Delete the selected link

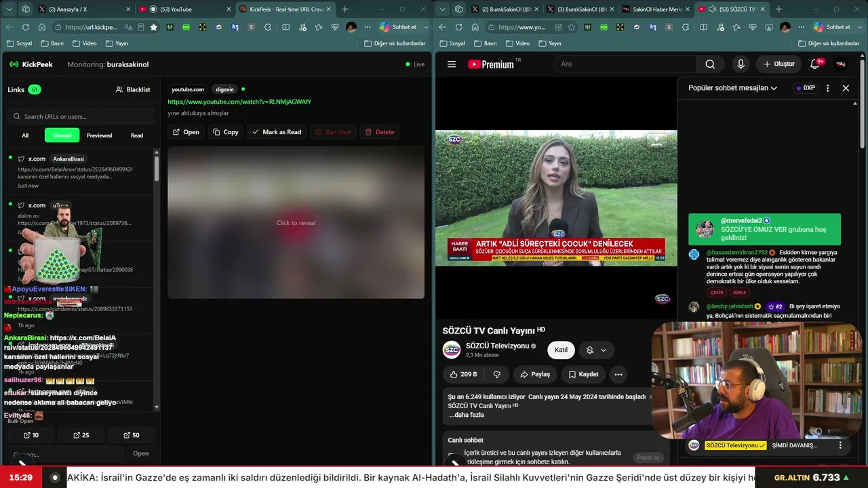pyautogui.click(x=380, y=132)
